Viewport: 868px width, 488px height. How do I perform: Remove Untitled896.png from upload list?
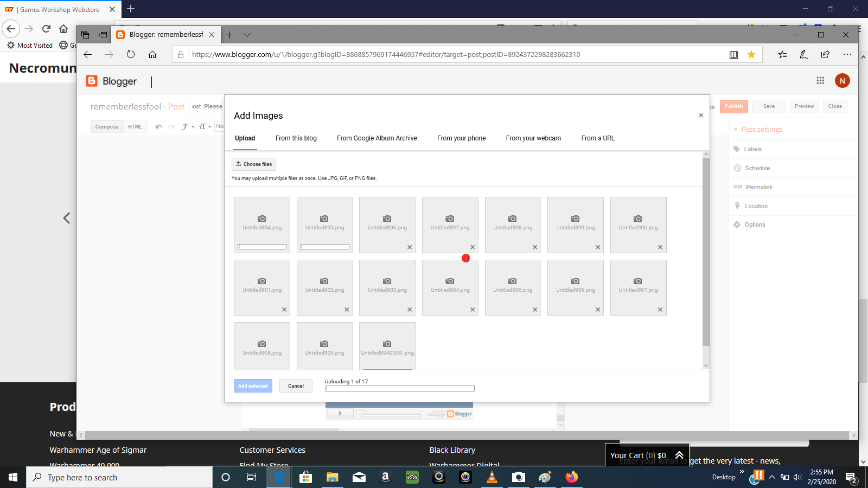410,247
